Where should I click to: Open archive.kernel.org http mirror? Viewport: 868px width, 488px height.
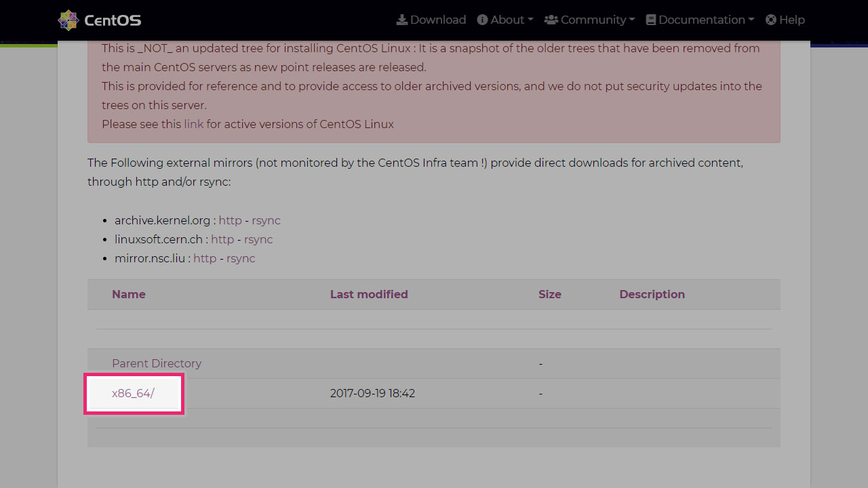(231, 220)
